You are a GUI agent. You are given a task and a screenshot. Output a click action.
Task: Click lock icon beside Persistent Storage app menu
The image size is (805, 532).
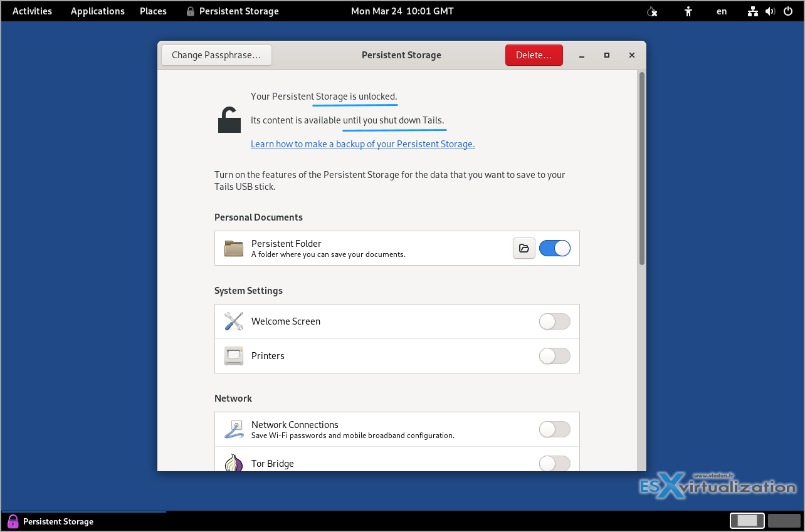click(191, 11)
